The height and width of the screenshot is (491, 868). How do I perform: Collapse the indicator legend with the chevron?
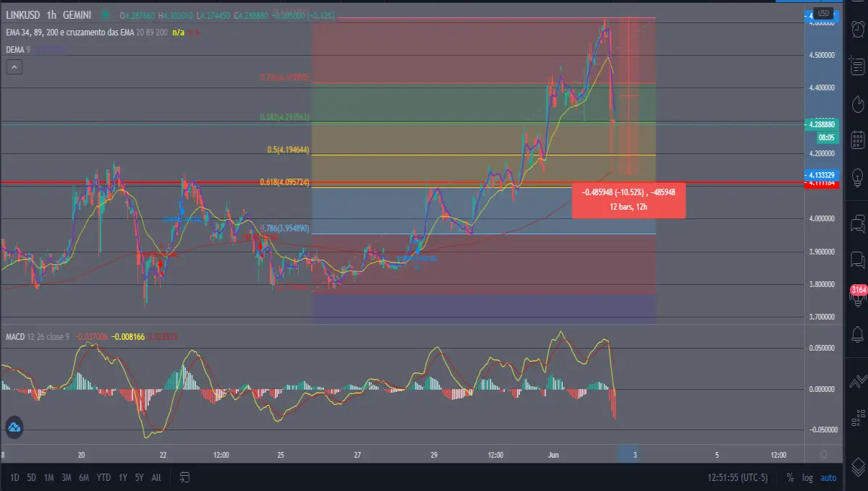pyautogui.click(x=14, y=67)
